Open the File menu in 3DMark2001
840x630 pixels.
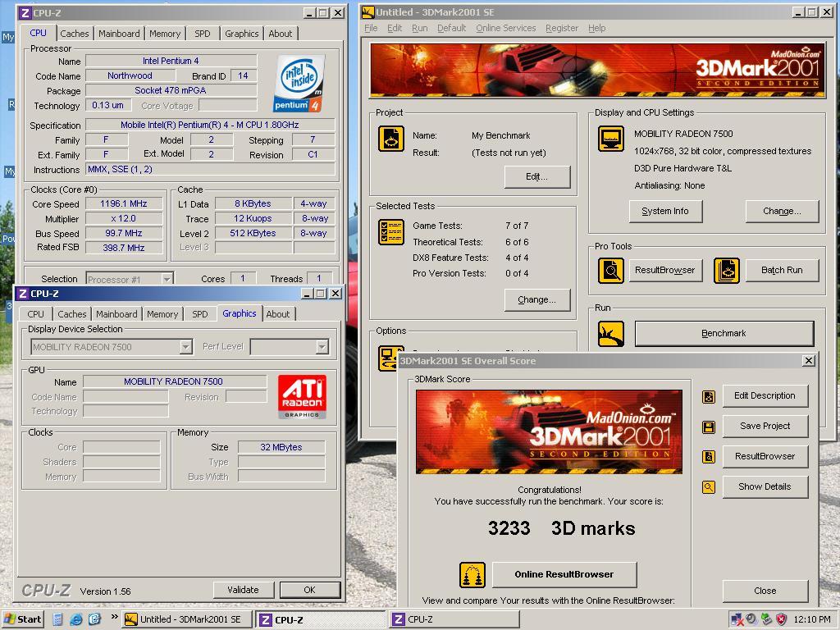[x=371, y=28]
